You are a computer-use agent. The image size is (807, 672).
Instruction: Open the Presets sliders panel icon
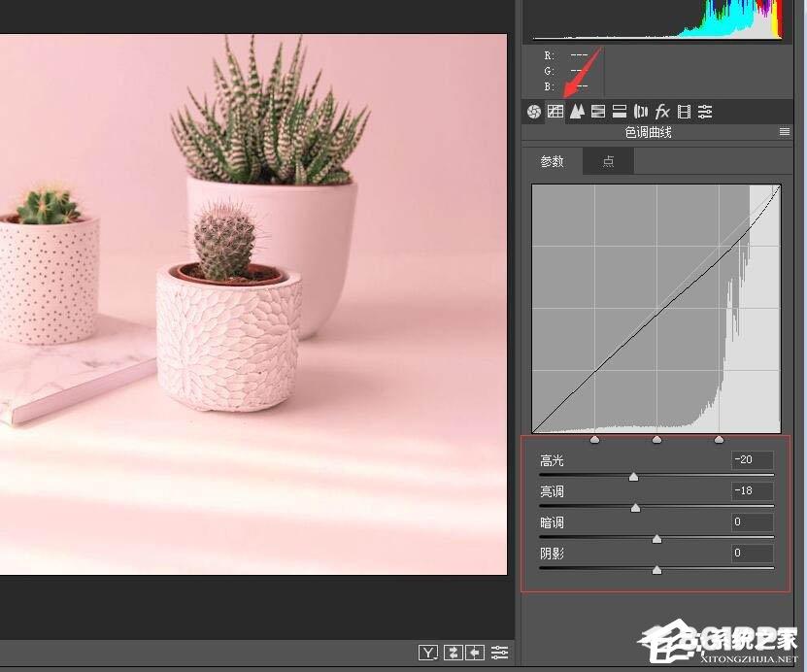tap(705, 111)
